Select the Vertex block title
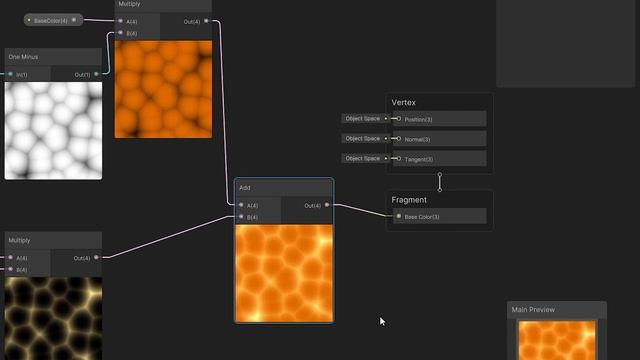The width and height of the screenshot is (640, 360). [404, 102]
